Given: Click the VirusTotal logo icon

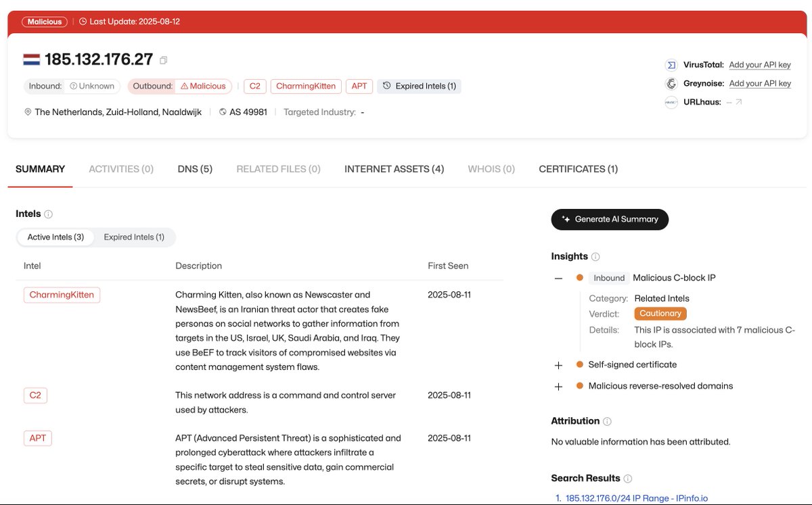Looking at the screenshot, I should point(671,65).
